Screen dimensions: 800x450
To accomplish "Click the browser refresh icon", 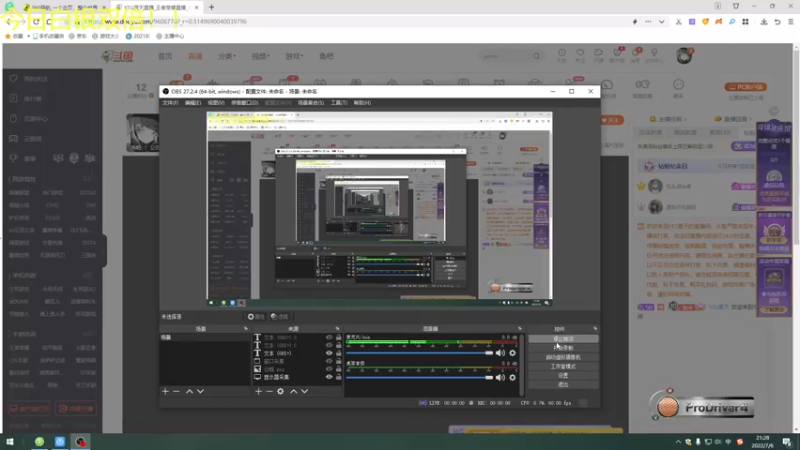I will [x=36, y=22].
